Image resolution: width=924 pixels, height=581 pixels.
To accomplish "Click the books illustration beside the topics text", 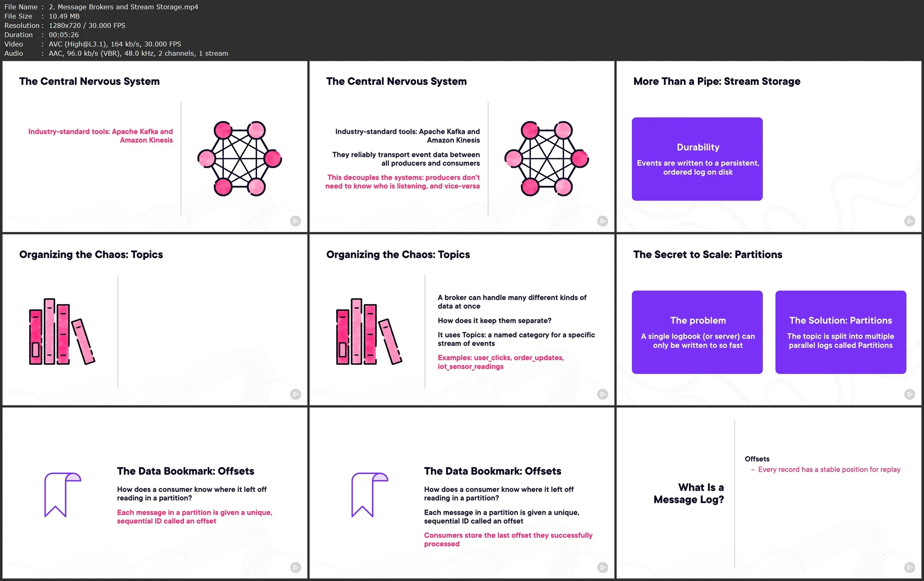I will tap(369, 331).
